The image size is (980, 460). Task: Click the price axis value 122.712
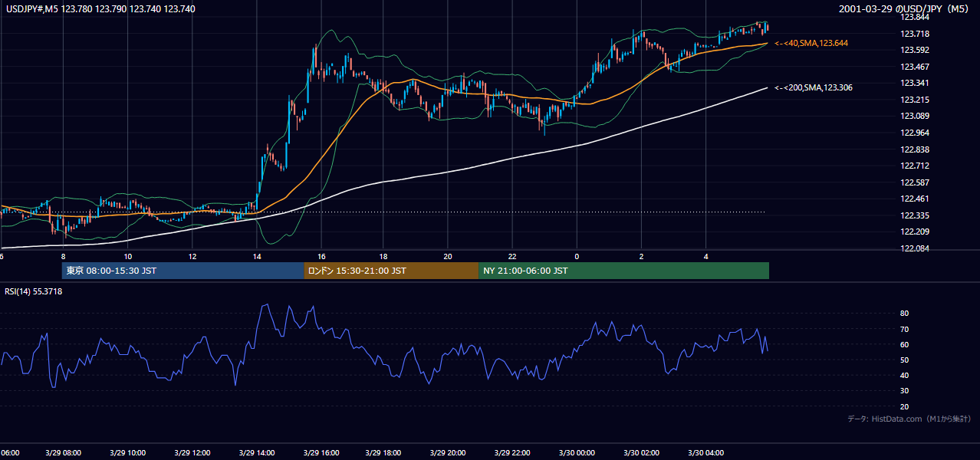pyautogui.click(x=914, y=166)
